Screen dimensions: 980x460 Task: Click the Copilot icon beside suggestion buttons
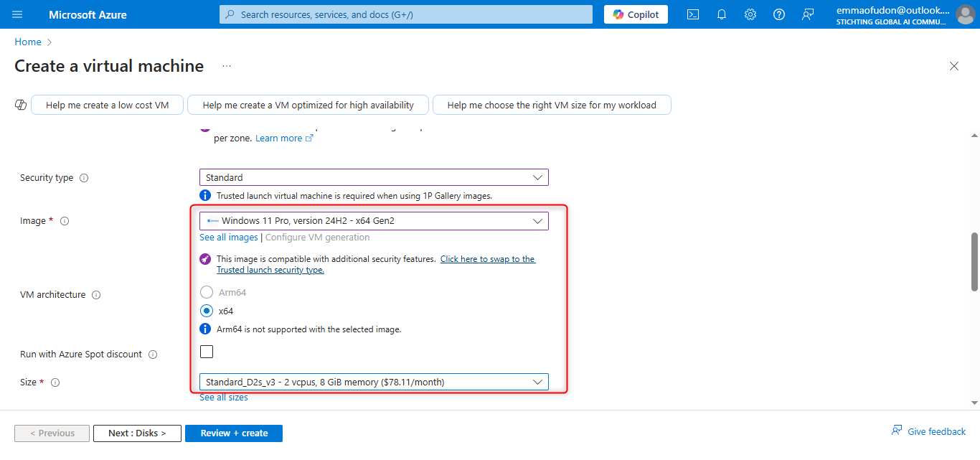pyautogui.click(x=21, y=105)
